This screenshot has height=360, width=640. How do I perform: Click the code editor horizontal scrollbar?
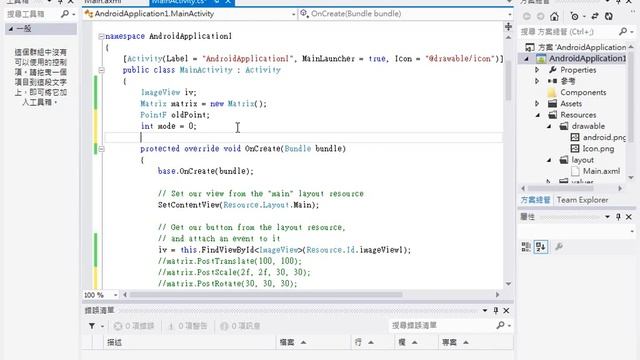tap(265, 295)
